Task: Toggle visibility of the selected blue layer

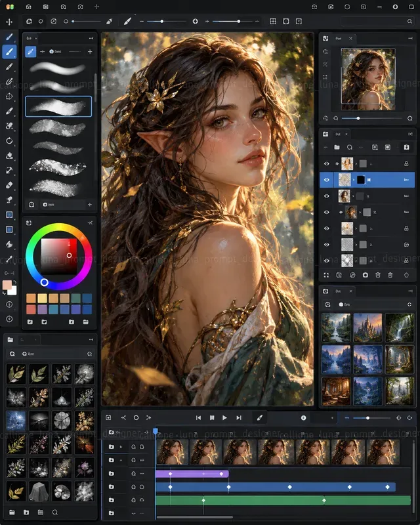Action: tap(327, 180)
